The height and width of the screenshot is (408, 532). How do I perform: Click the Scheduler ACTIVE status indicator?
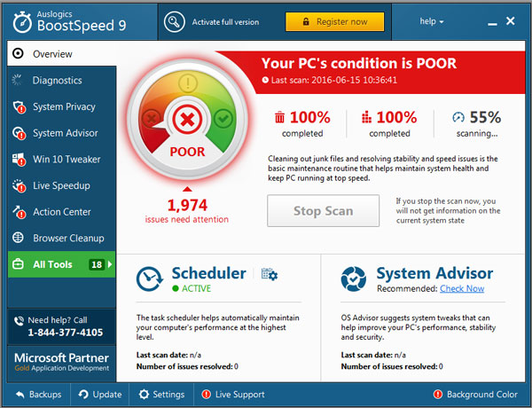[x=192, y=288]
